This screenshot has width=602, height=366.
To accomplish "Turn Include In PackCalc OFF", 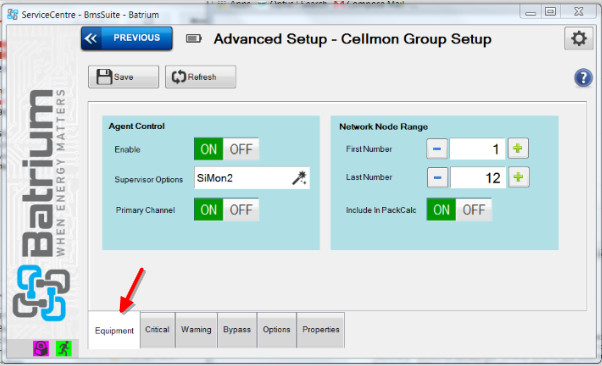I will click(473, 210).
